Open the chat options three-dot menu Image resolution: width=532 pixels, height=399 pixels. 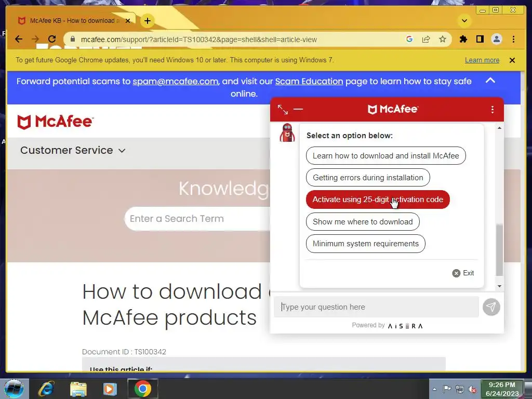(493, 109)
